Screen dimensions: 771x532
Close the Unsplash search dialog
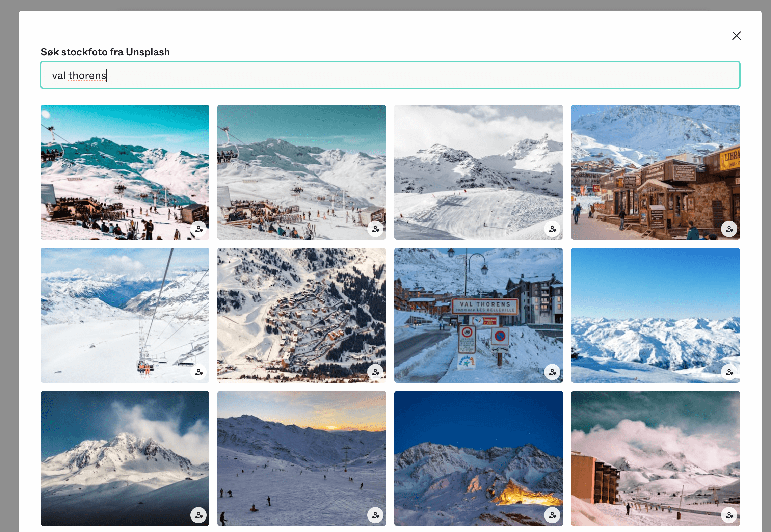coord(736,36)
